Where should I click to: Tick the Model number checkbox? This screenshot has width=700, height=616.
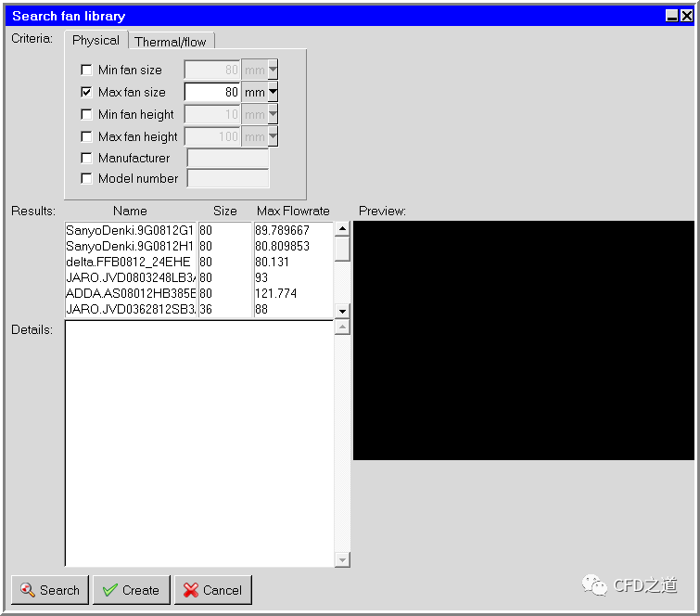coord(87,179)
